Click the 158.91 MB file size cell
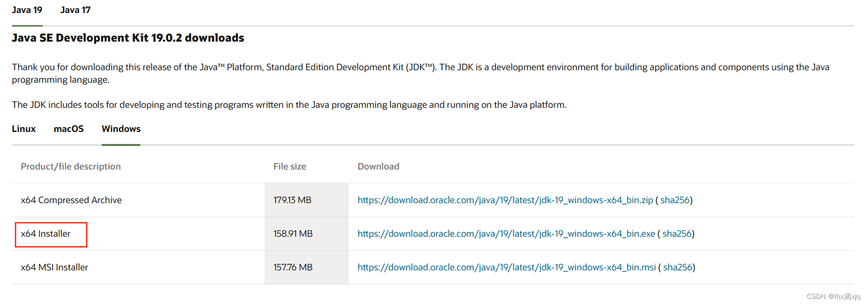The height and width of the screenshot is (305, 868). click(x=293, y=234)
